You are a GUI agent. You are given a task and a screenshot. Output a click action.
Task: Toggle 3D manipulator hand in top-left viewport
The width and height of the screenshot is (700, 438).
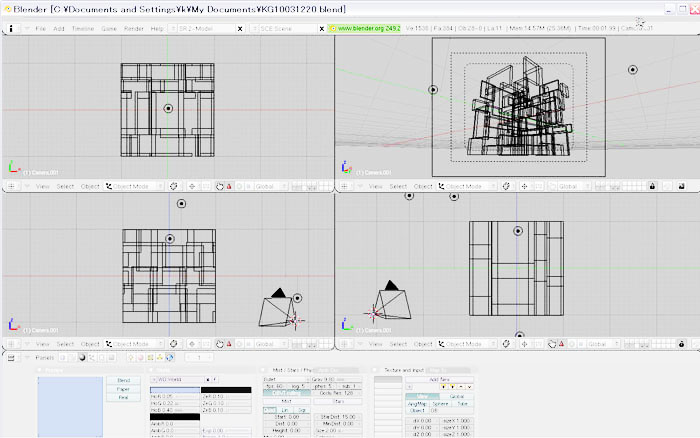pos(220,186)
